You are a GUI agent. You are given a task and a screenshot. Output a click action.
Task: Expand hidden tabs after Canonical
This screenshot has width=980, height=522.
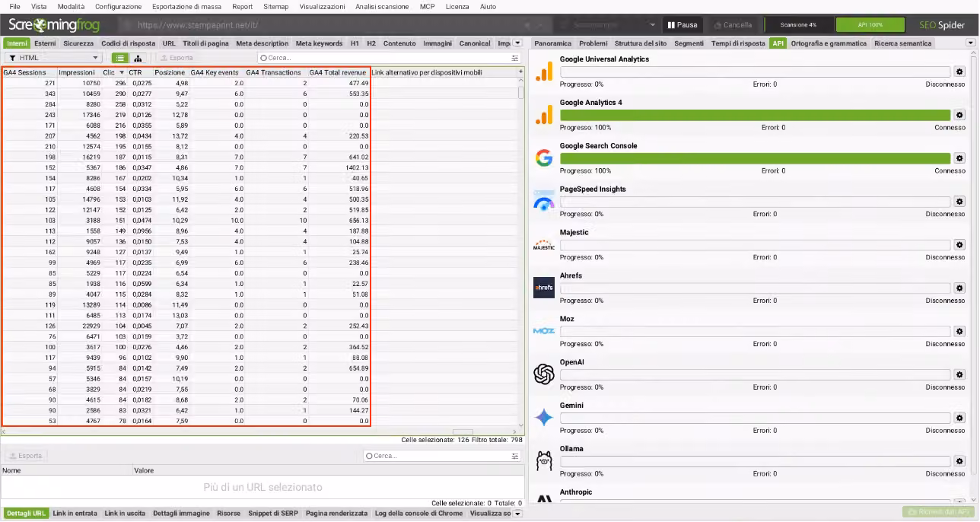pos(517,43)
